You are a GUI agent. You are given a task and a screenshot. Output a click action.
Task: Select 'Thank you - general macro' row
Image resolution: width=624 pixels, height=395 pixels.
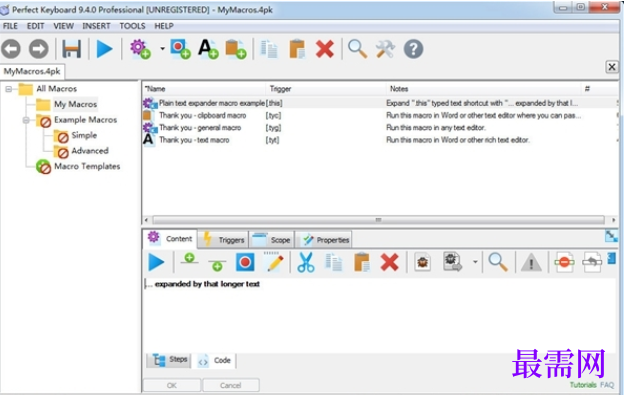tap(380, 128)
